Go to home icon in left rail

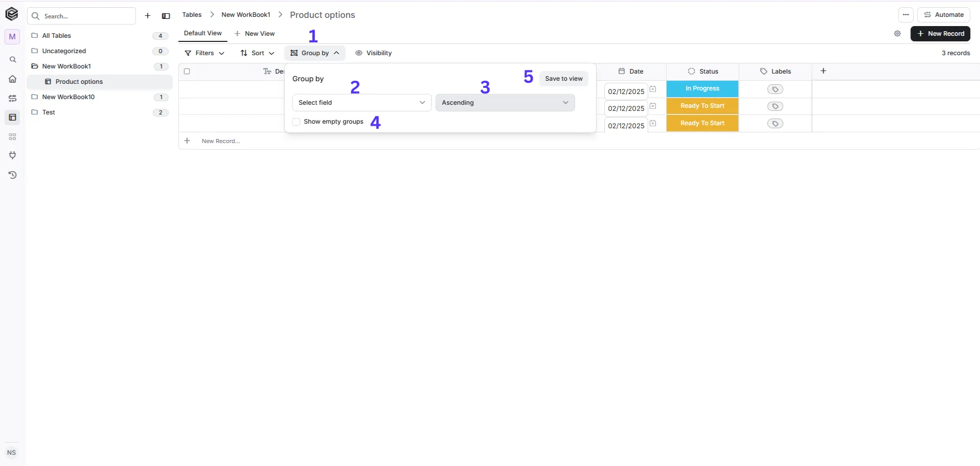13,79
